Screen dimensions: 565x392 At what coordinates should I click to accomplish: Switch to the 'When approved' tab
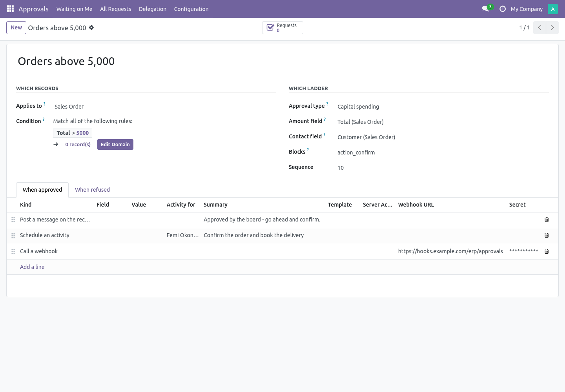point(42,190)
